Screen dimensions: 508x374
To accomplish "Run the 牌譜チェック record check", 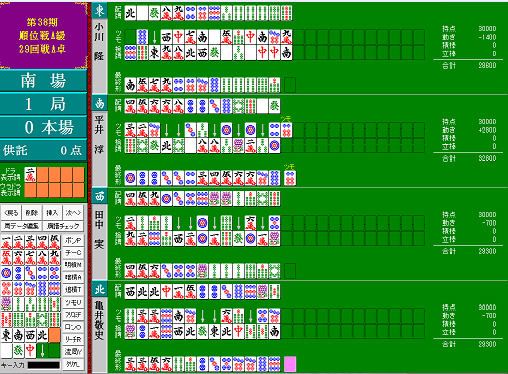I will point(63,226).
